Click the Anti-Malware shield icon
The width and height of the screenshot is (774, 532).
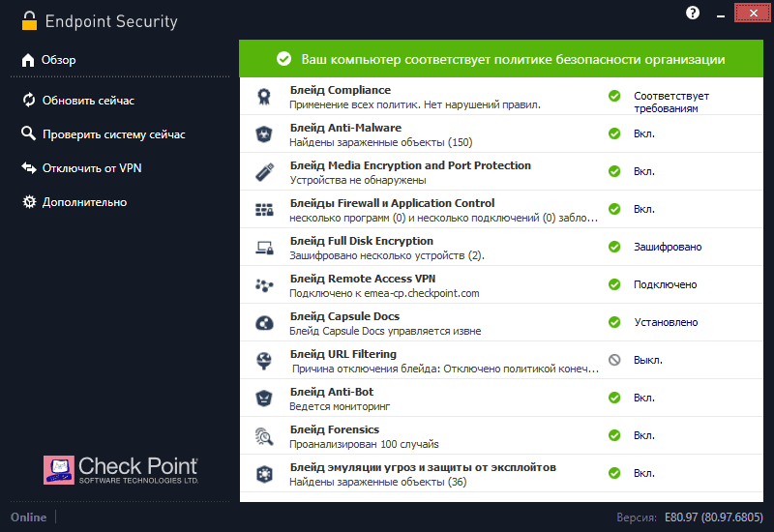point(263,134)
